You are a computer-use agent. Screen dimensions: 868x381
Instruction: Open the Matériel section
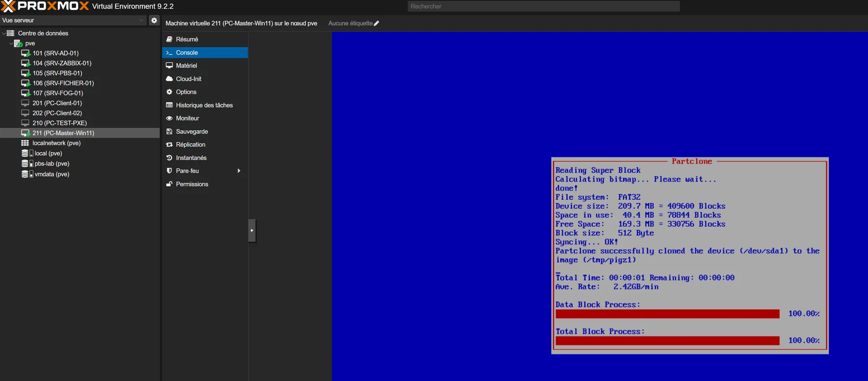205,66
